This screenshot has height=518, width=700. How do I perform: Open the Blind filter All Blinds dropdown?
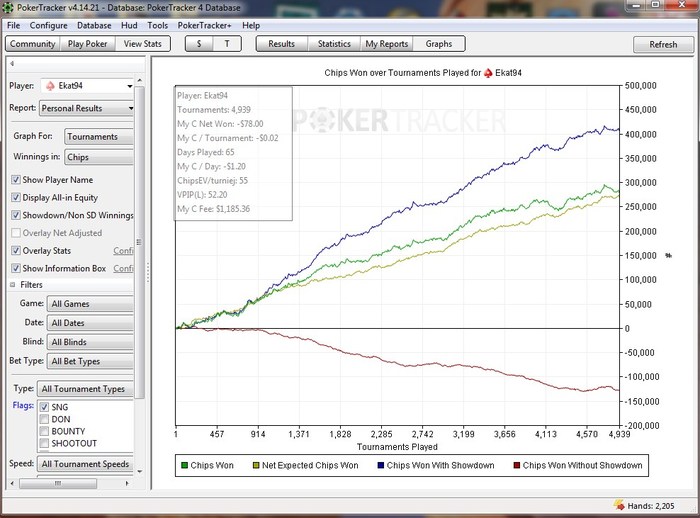click(90, 342)
